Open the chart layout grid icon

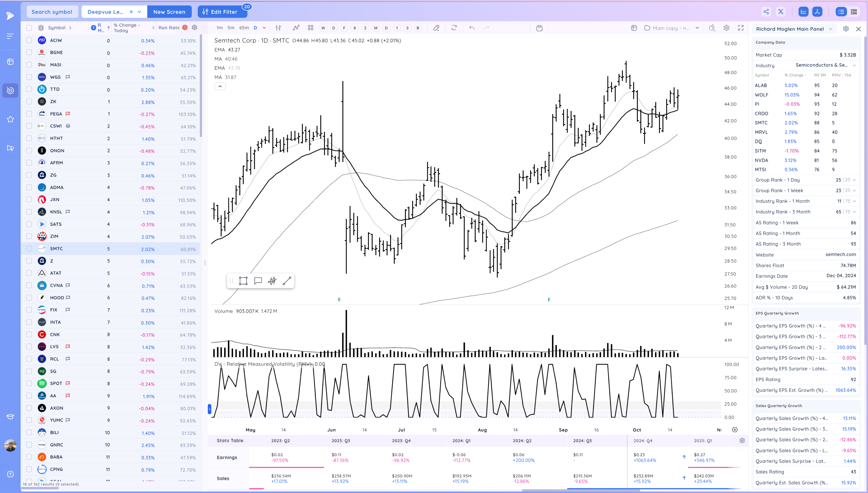click(311, 28)
